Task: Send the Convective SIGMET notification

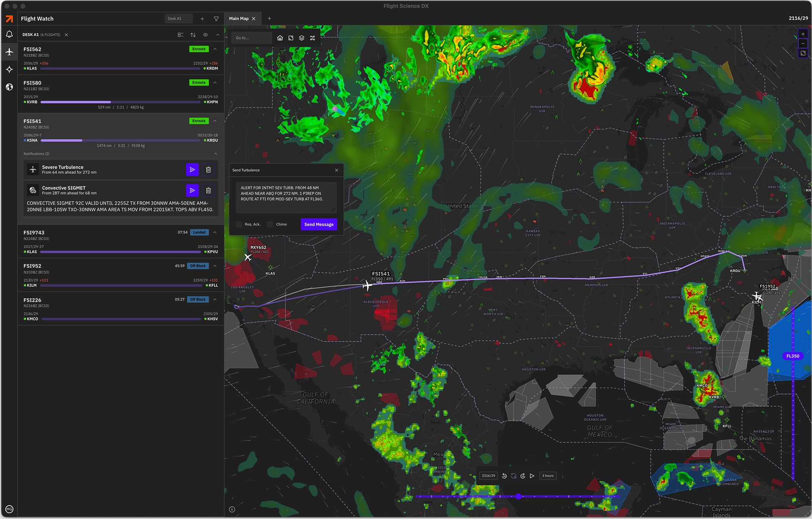Action: click(x=192, y=191)
